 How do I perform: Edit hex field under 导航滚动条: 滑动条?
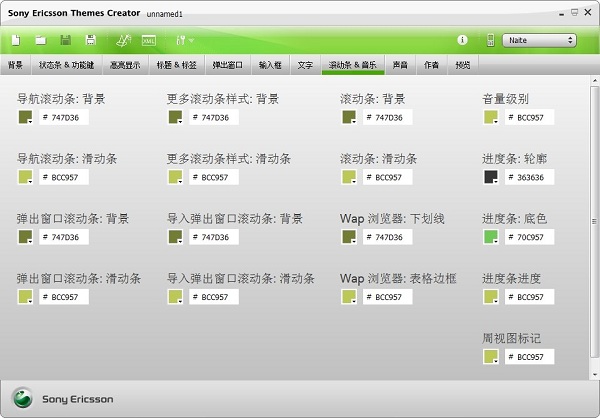[x=64, y=177]
